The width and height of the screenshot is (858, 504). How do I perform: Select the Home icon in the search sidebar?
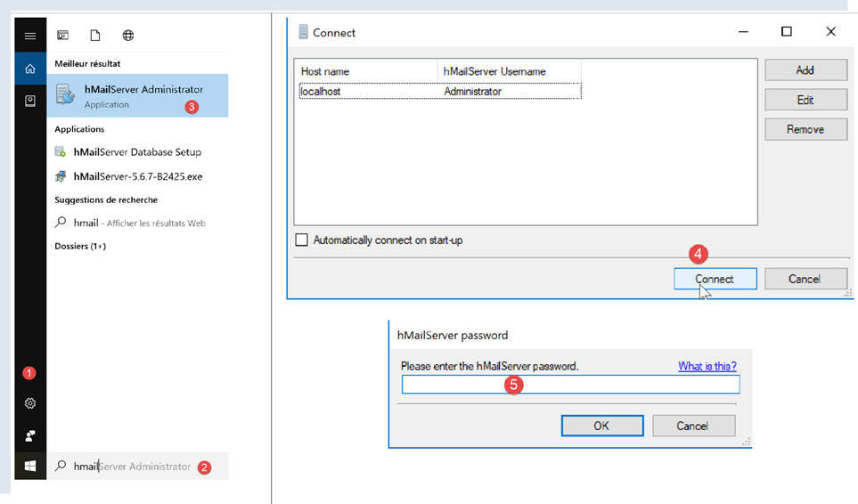[x=30, y=69]
